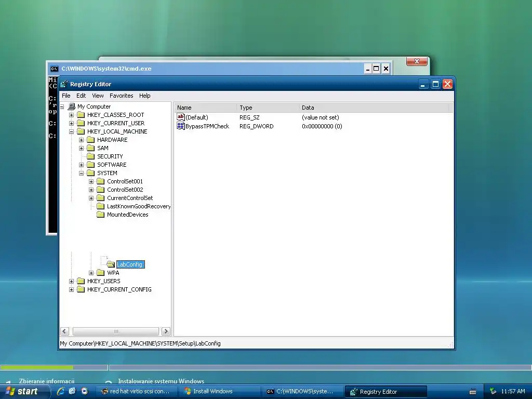Launch Internet Explorer from Quick Launch
The height and width of the screenshot is (399, 532).
click(61, 391)
